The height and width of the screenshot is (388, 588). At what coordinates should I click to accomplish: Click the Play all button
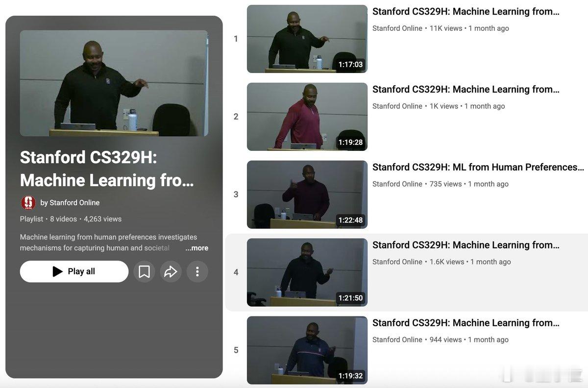74,271
